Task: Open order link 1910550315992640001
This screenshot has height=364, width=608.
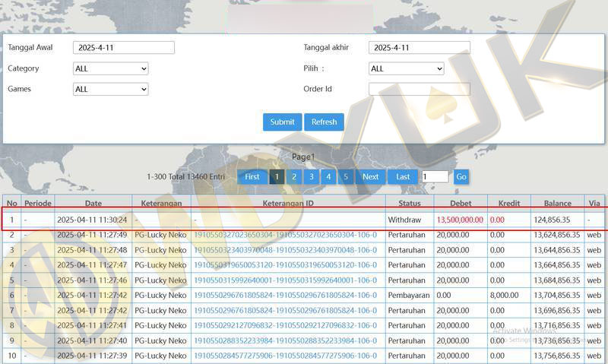Action: (286, 280)
